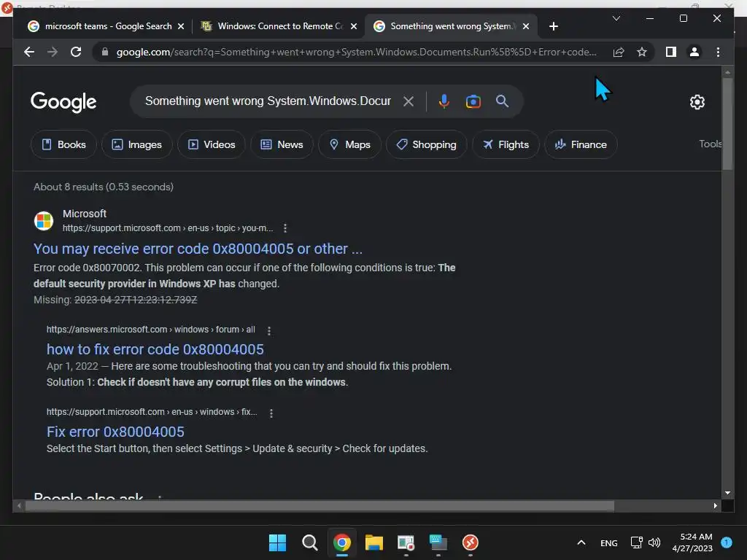
Task: Close the microsoft teams search tab
Action: (181, 27)
